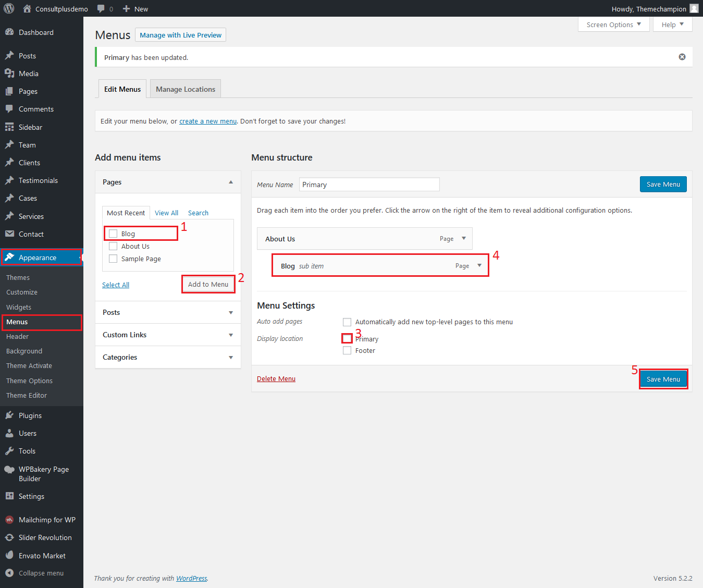Open the comments bubble icon in admin bar
Image resolution: width=703 pixels, height=588 pixels.
point(101,9)
